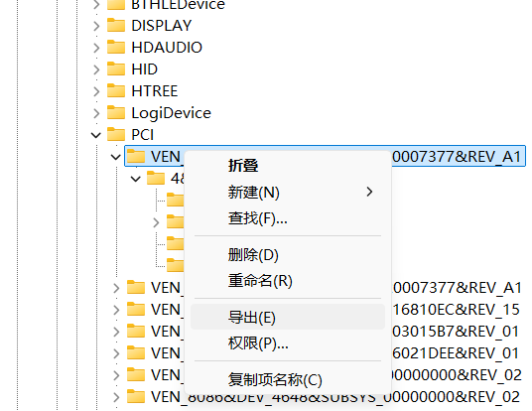The image size is (532, 411).
Task: Select the HTREE key label
Action: pyautogui.click(x=155, y=91)
